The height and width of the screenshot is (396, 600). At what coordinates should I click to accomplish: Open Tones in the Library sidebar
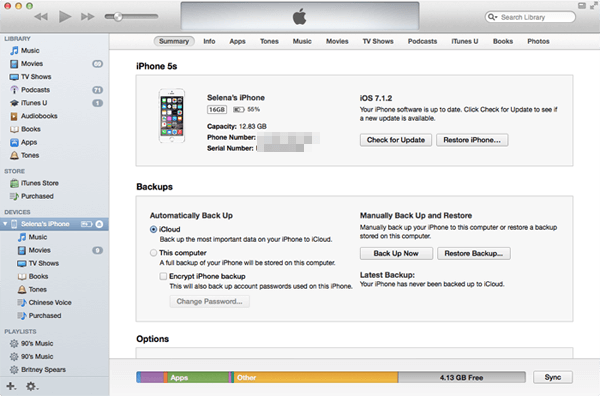pyautogui.click(x=24, y=155)
